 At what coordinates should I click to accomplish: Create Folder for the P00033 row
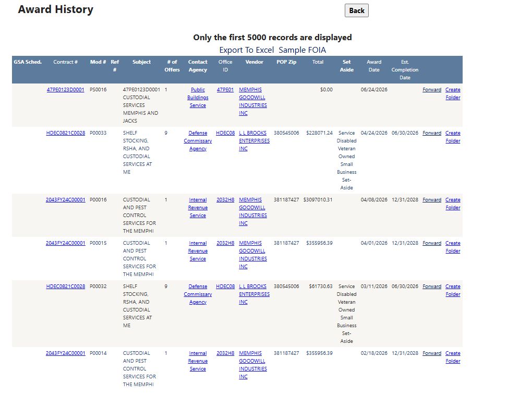(453, 137)
